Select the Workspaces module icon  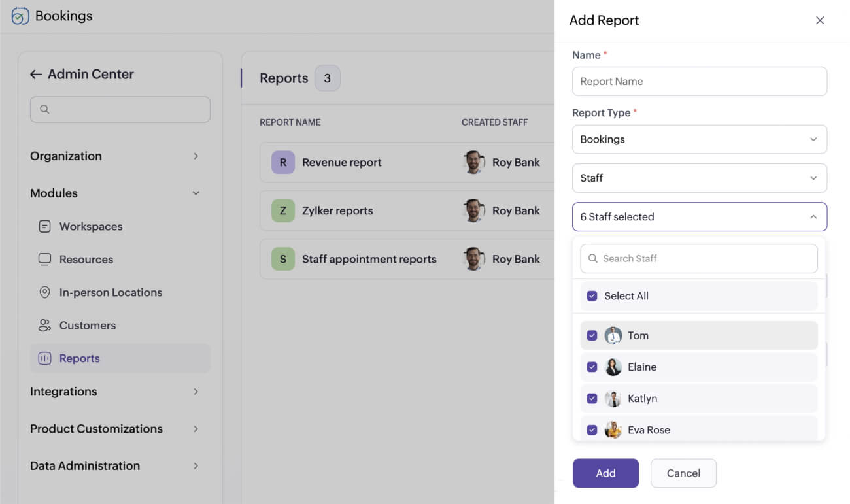(x=44, y=226)
